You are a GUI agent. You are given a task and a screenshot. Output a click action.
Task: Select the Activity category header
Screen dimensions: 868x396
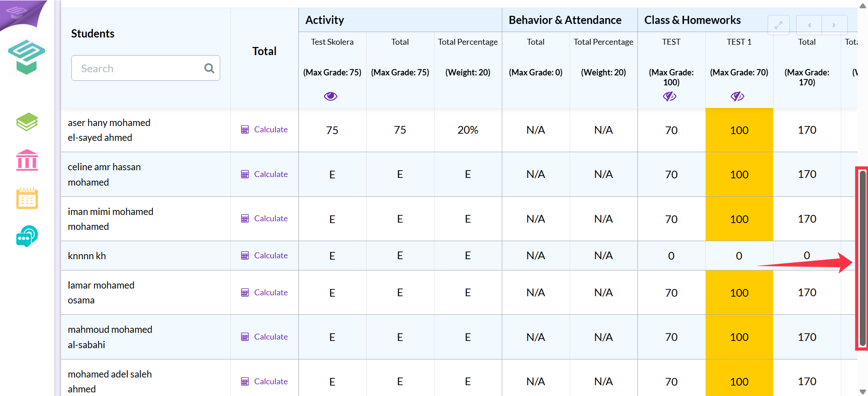pyautogui.click(x=325, y=20)
